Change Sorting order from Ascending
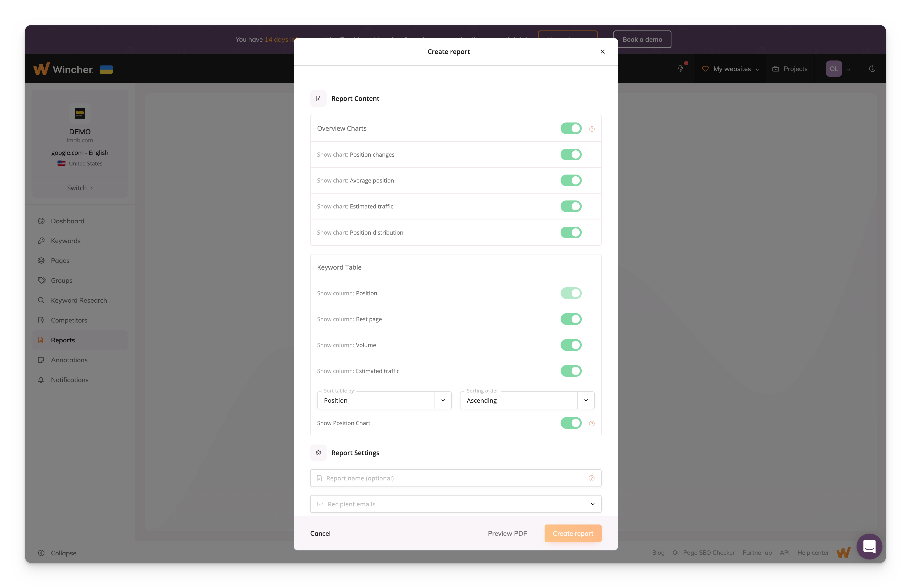The height and width of the screenshot is (588, 911). coord(586,400)
